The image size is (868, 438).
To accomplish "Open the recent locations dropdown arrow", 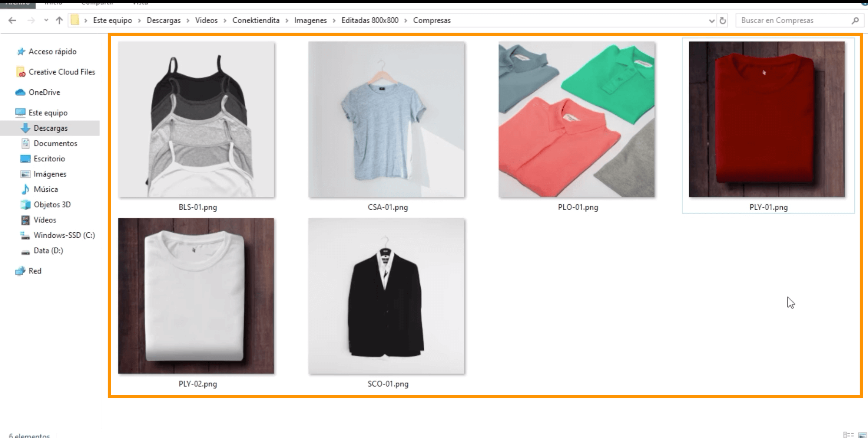I will (46, 21).
